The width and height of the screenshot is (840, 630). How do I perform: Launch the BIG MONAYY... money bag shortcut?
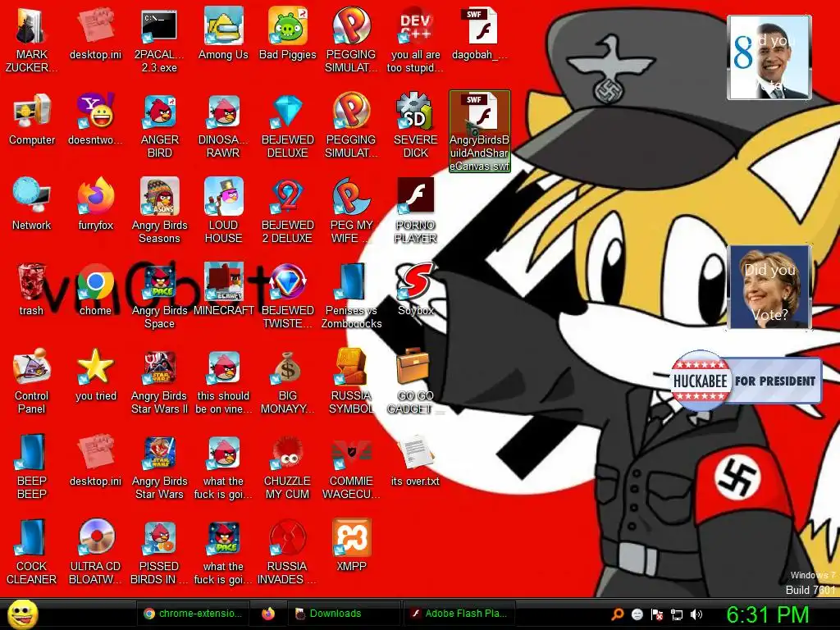288,381
